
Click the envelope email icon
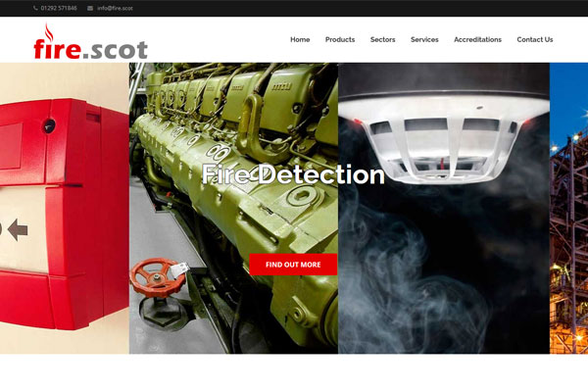tap(90, 8)
